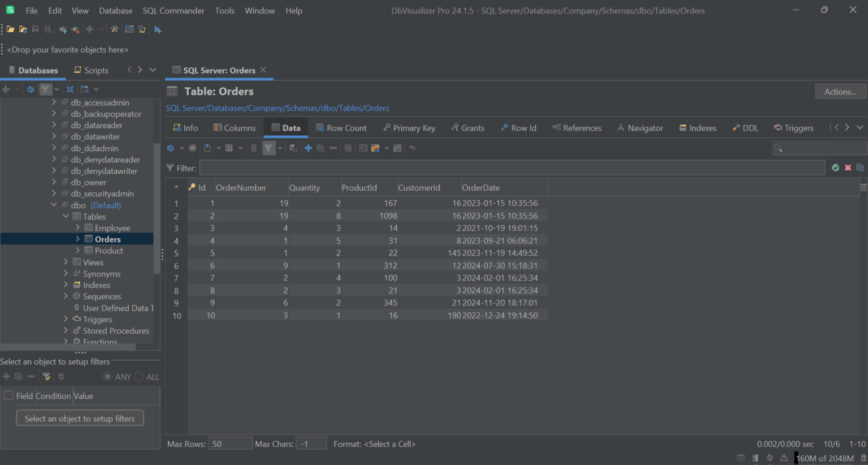Tick the Field Condition Value checkbox

[x=8, y=395]
